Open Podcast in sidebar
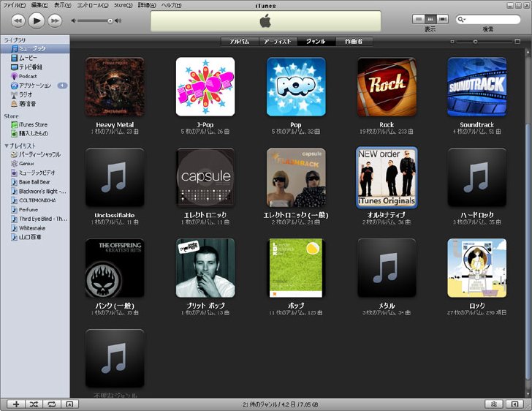 click(35, 76)
